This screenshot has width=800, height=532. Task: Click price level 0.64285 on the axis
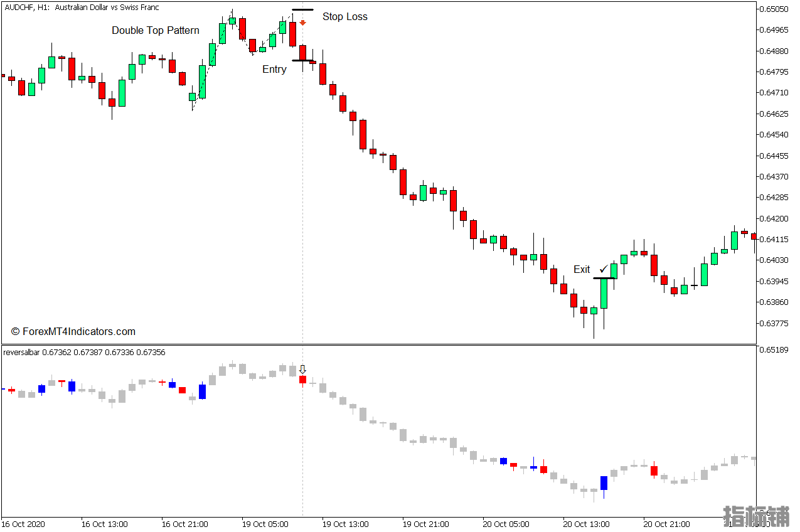click(x=774, y=197)
